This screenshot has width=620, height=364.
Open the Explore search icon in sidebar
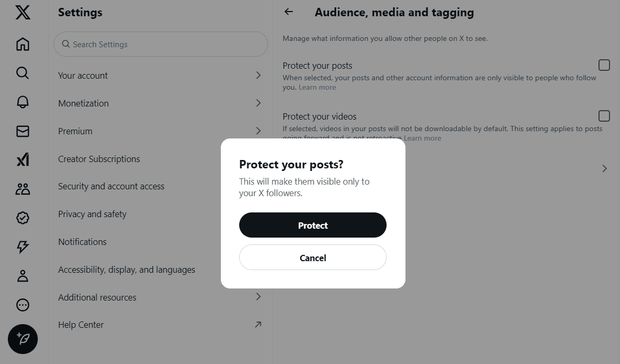click(23, 73)
